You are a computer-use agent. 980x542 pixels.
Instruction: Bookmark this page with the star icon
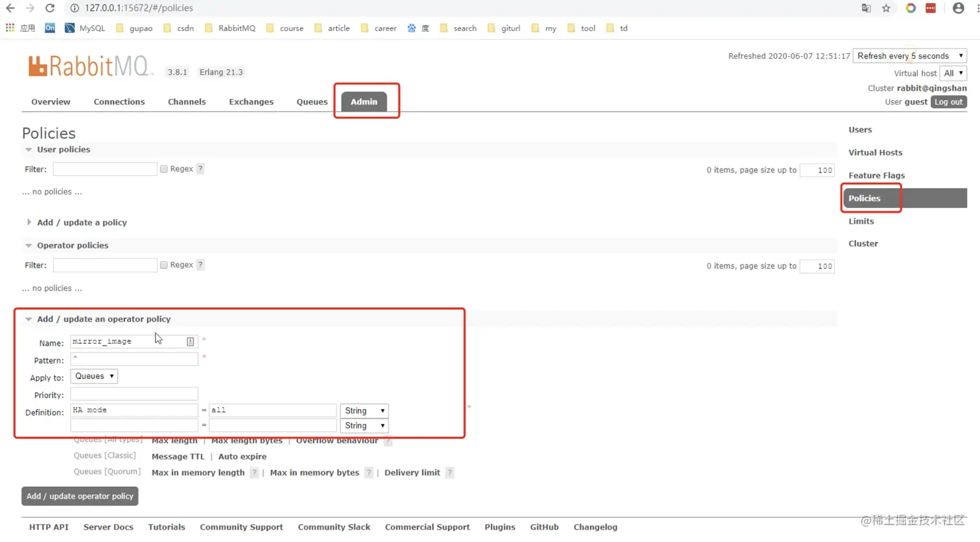click(x=886, y=8)
